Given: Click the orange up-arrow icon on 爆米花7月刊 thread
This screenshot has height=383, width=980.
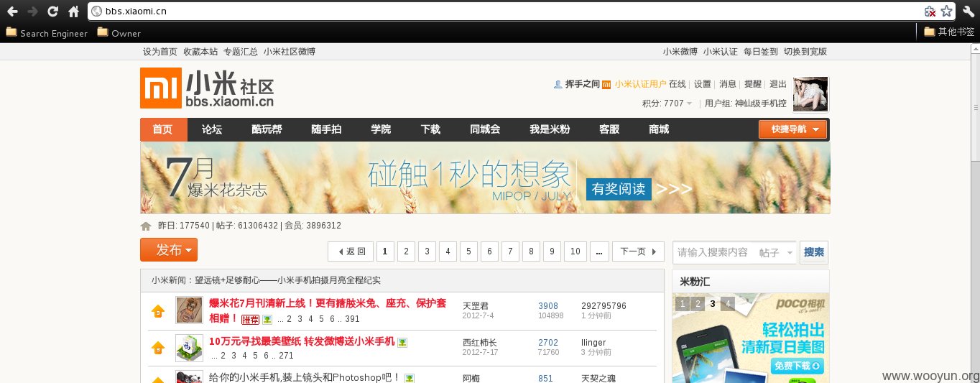Looking at the screenshot, I should [158, 311].
